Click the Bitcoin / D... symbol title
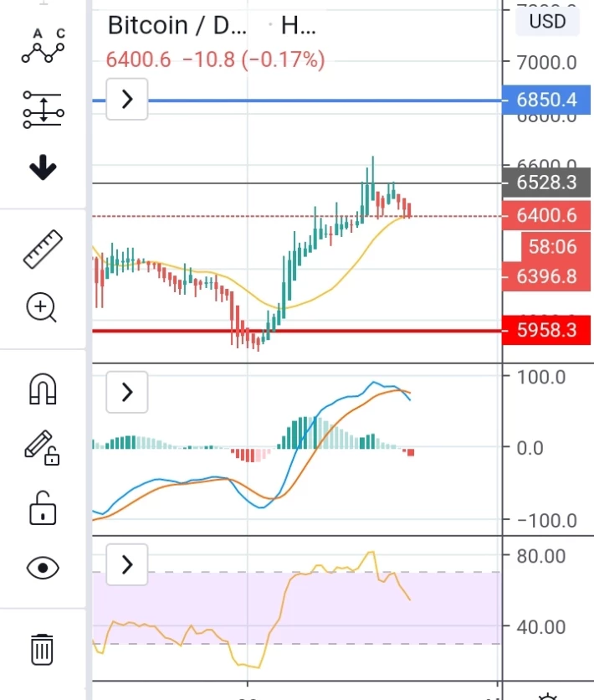The image size is (594, 700). click(x=177, y=25)
